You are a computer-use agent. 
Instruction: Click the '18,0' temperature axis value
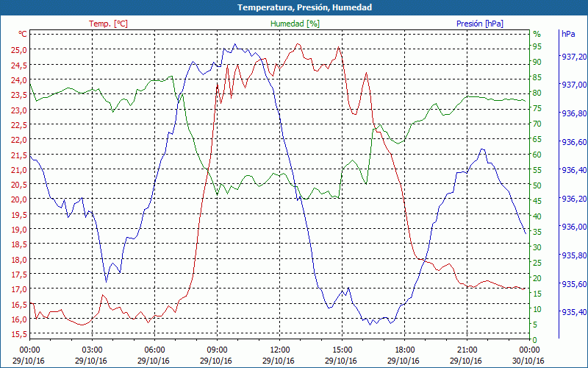pos(19,260)
